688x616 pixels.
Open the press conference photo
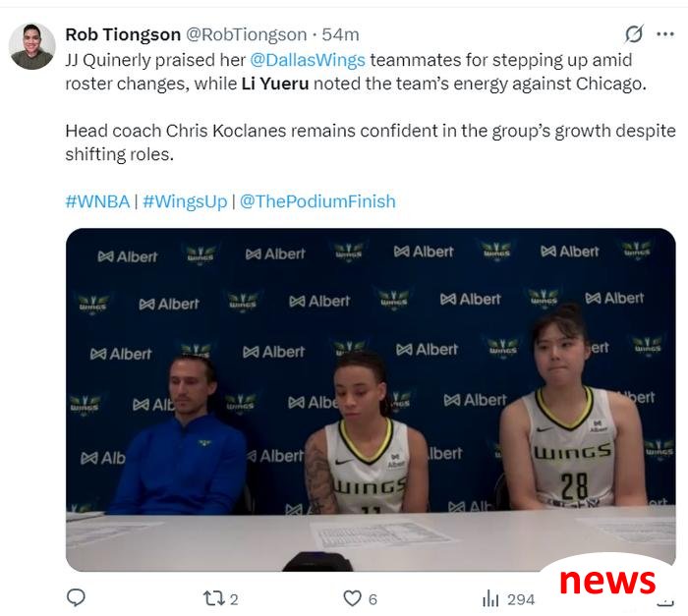371,400
